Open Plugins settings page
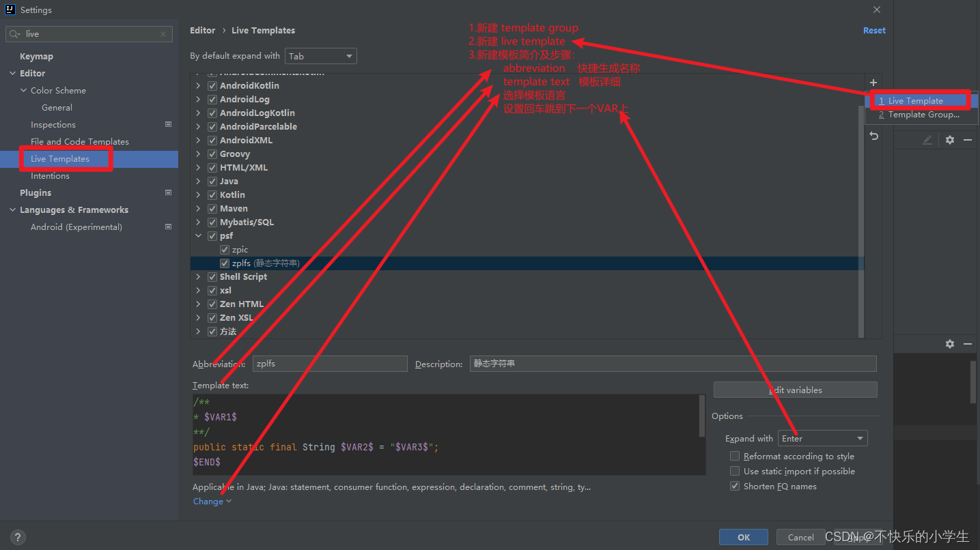The width and height of the screenshot is (980, 550). [x=36, y=193]
